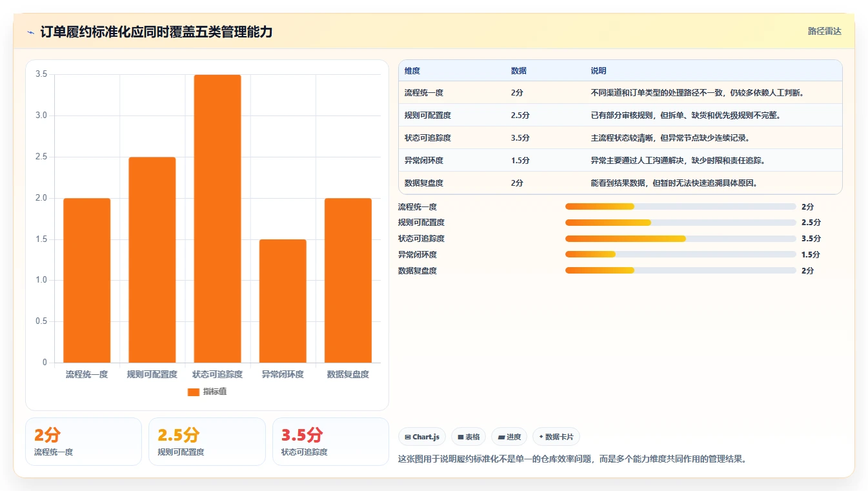This screenshot has width=868, height=491.
Task: Click the 3.5分 value in the table
Action: pos(520,138)
